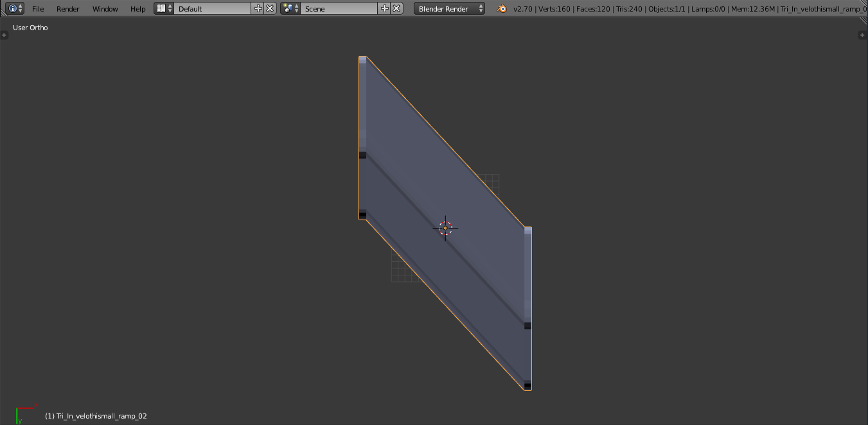Image resolution: width=868 pixels, height=425 pixels.
Task: Expand the tool shelf plus tab
Action: [4, 35]
